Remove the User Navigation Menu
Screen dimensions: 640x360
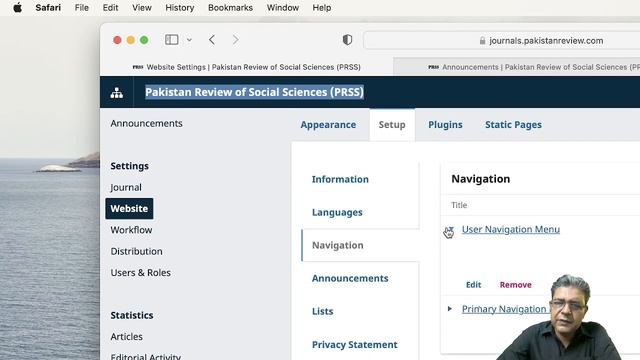point(516,285)
